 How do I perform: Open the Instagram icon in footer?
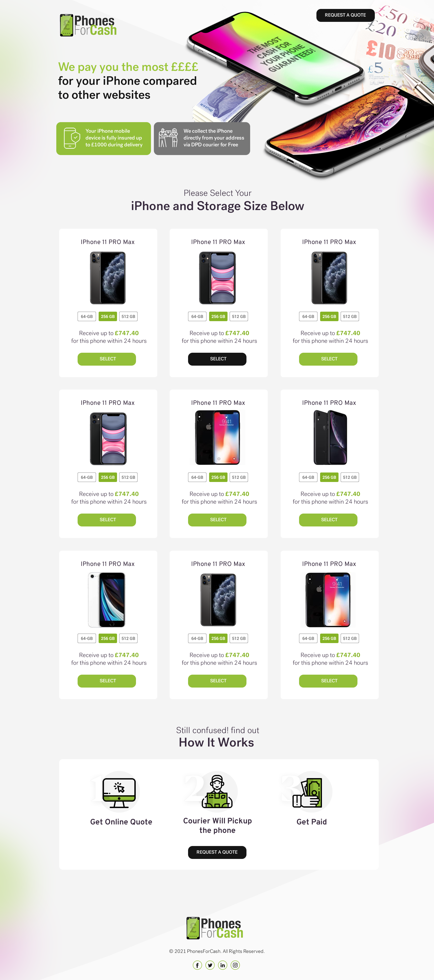coord(235,965)
